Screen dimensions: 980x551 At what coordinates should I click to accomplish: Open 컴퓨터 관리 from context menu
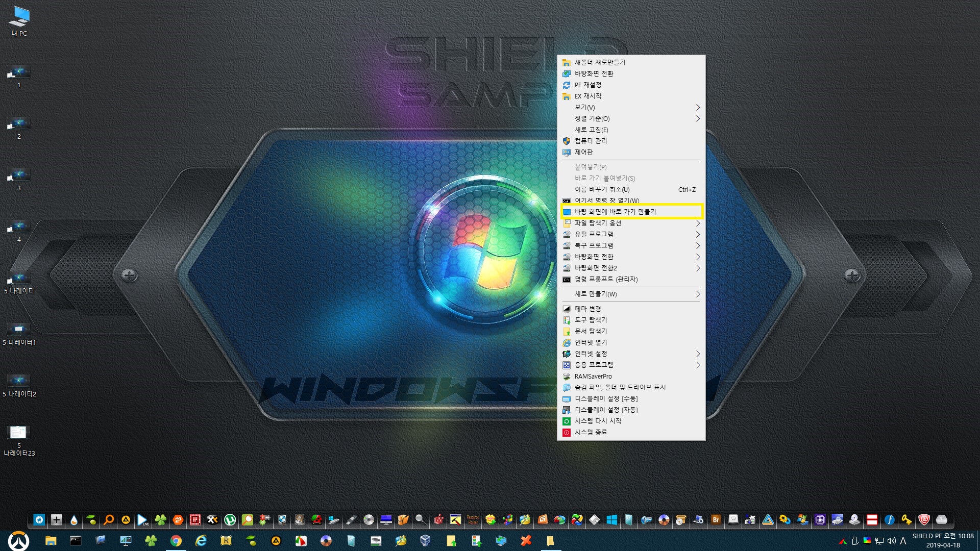[x=631, y=141]
